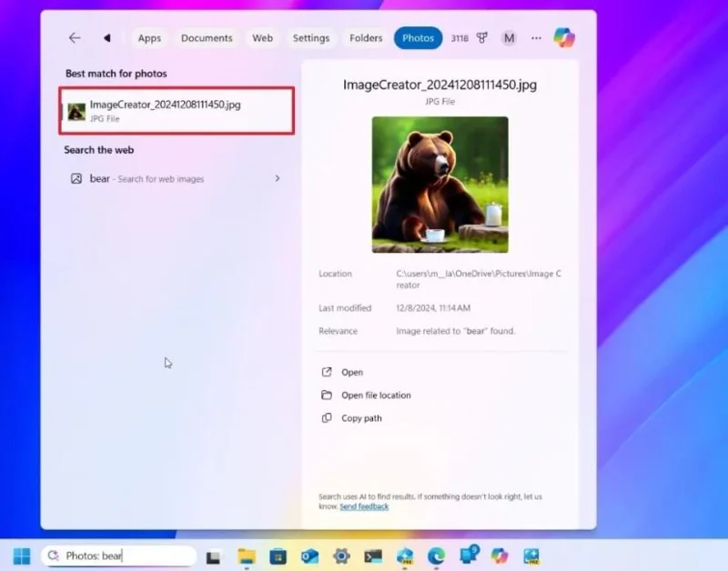Click Last modified value 12/8/2024, 11:14 AM
The height and width of the screenshot is (571, 728).
(433, 308)
